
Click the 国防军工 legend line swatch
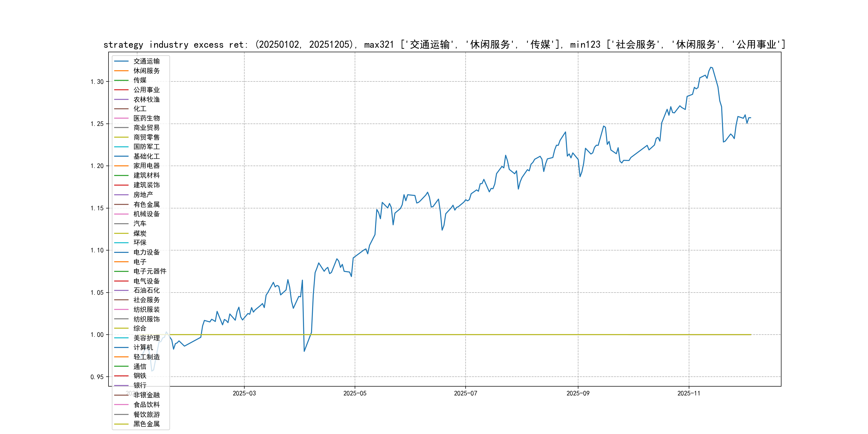[x=121, y=147]
